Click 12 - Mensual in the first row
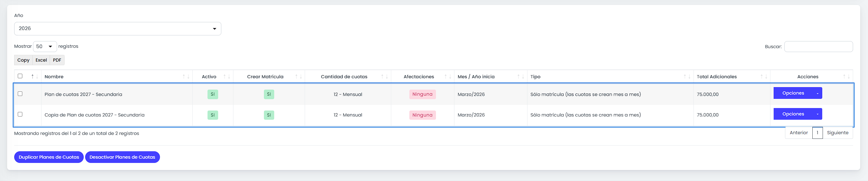Viewport: 868px width, 181px height. [x=348, y=95]
